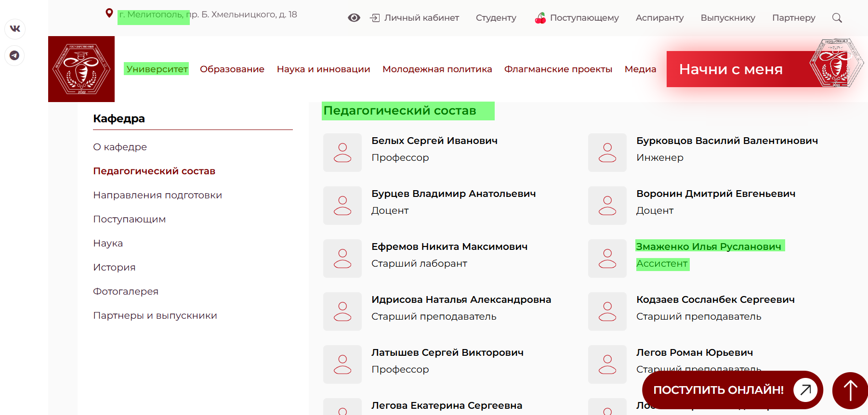Click avatar icon of Бурцев Владимир Анатольевич

(x=342, y=206)
